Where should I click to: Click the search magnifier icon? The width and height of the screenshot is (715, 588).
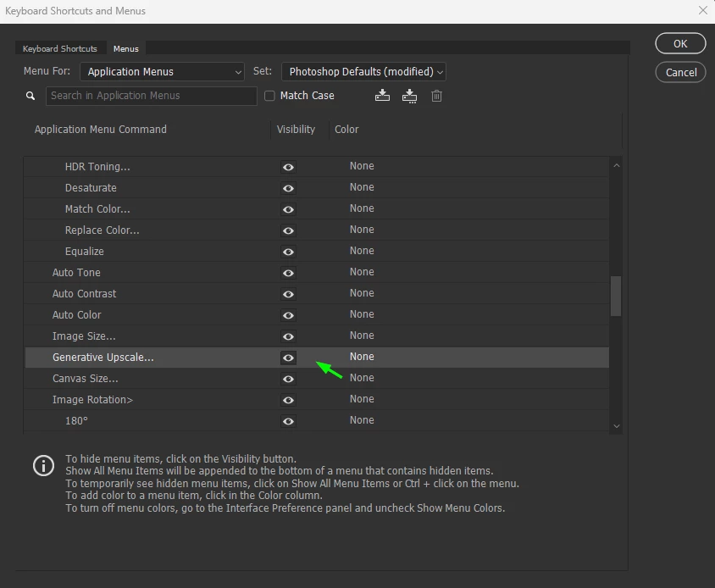pos(30,96)
